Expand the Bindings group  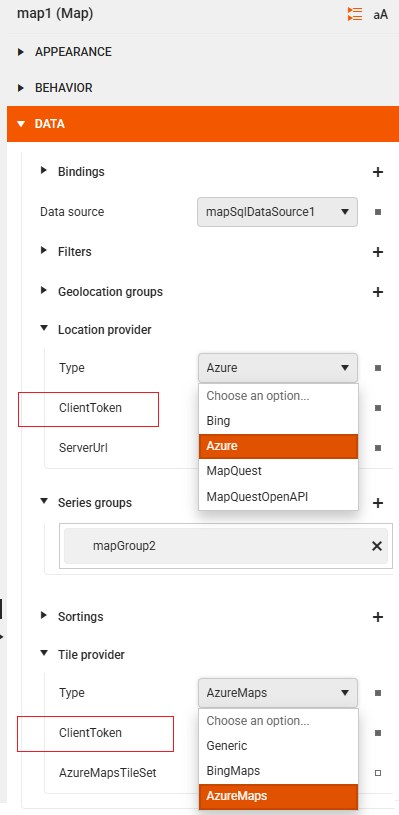point(44,170)
